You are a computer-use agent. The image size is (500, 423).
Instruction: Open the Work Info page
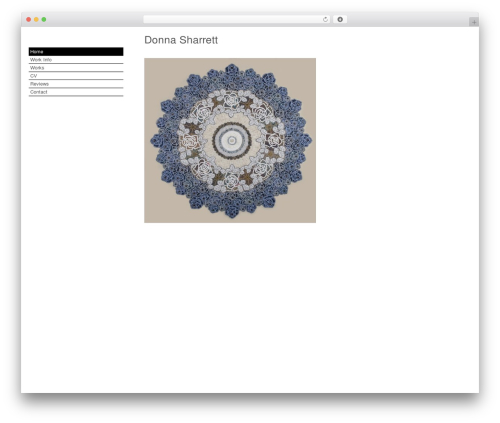(76, 60)
